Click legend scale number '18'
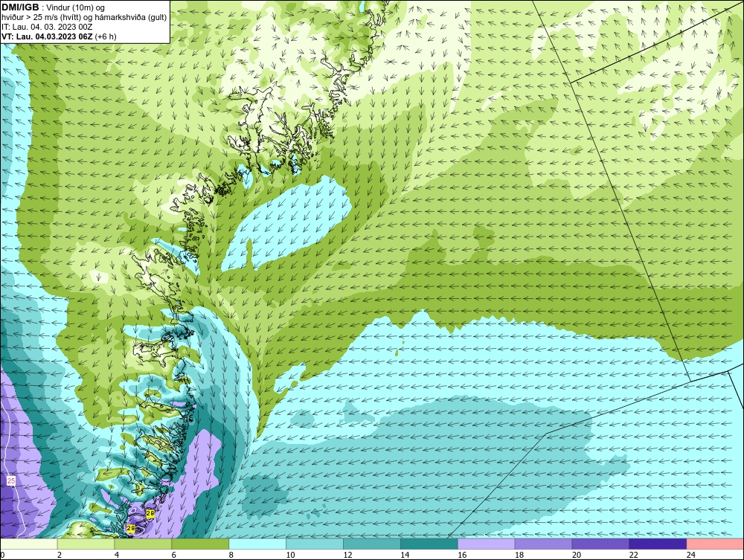 519,555
